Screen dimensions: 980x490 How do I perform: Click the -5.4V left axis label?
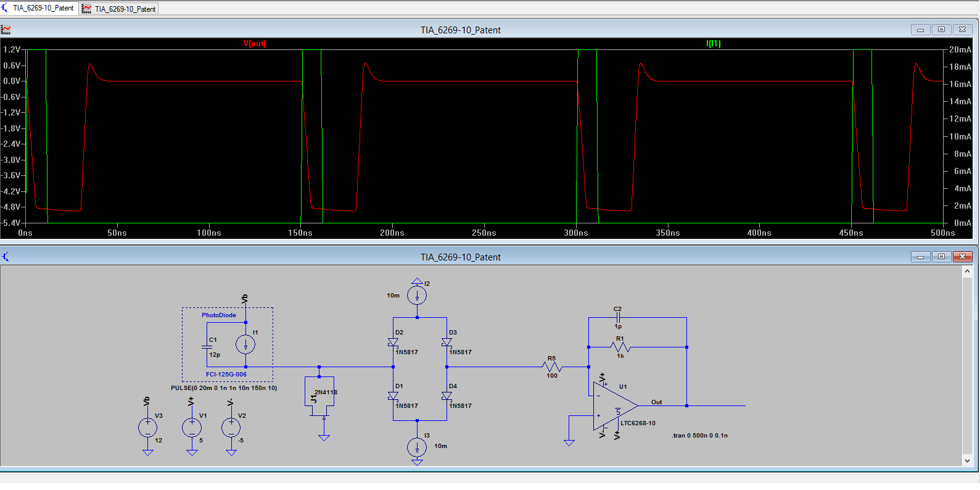pos(10,223)
